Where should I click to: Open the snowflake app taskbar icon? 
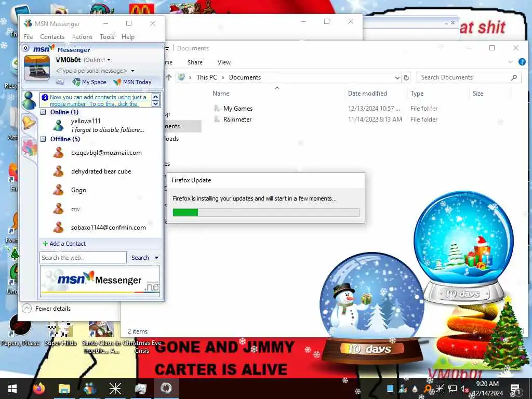(x=115, y=389)
